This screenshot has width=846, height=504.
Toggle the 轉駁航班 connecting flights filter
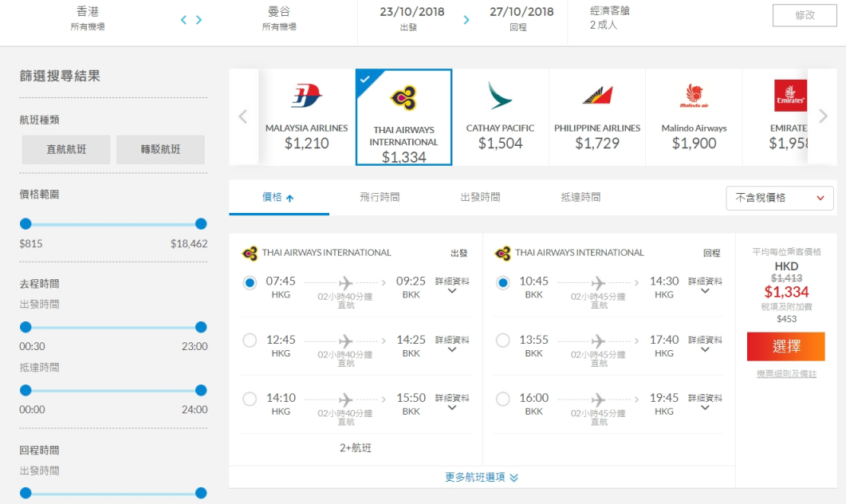point(161,149)
